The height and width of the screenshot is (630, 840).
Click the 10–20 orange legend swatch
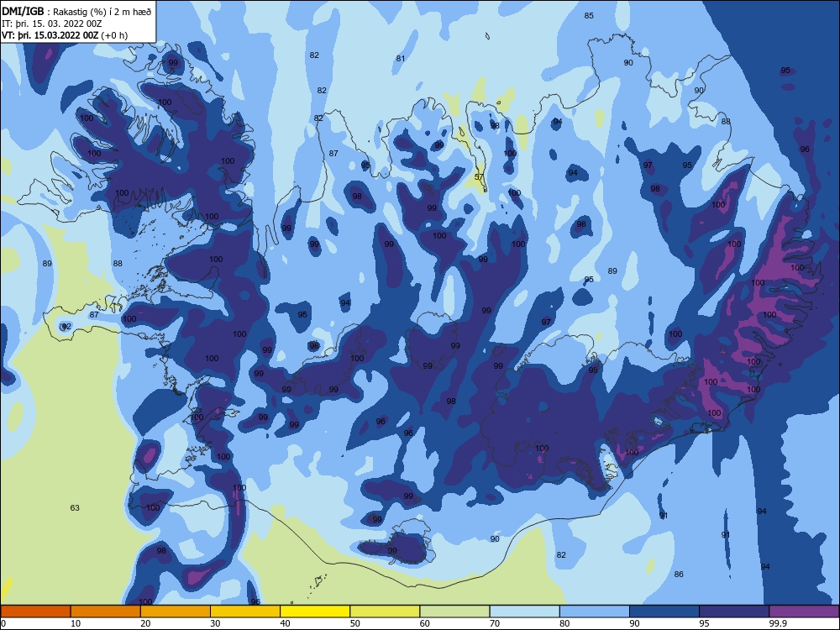[x=106, y=612]
